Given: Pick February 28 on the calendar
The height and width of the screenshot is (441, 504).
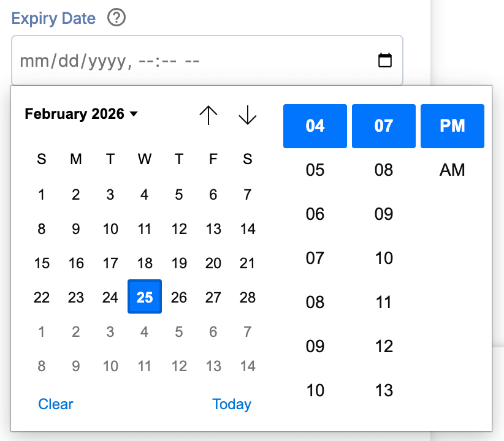Looking at the screenshot, I should pyautogui.click(x=248, y=298).
